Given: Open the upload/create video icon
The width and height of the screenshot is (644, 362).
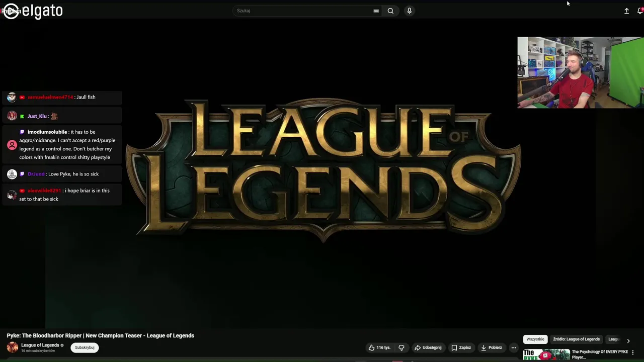Looking at the screenshot, I should pos(626,11).
